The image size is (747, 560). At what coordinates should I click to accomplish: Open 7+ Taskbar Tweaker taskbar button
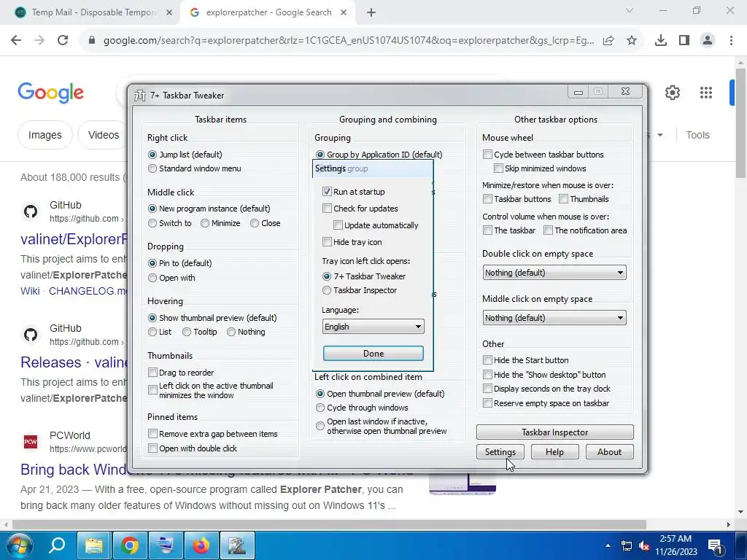237,545
